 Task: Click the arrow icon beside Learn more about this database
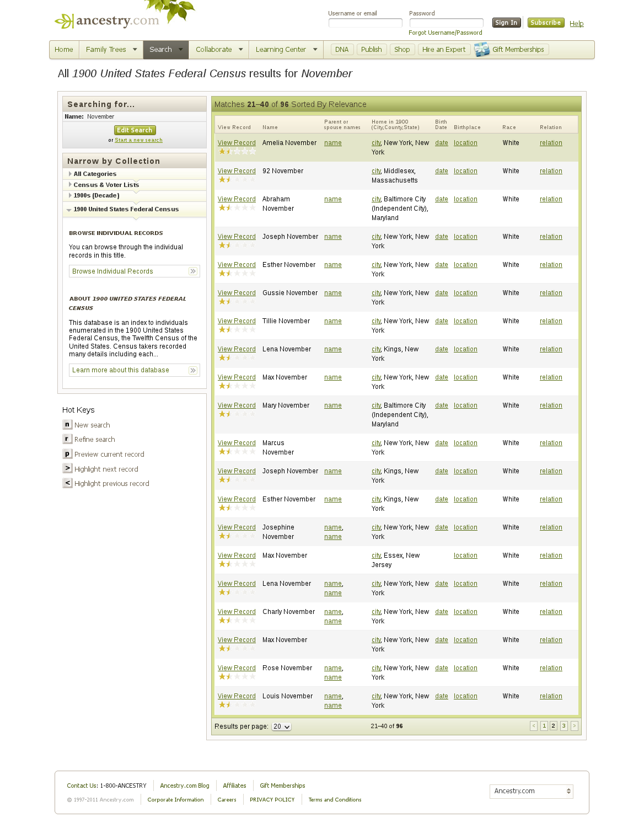tap(193, 370)
